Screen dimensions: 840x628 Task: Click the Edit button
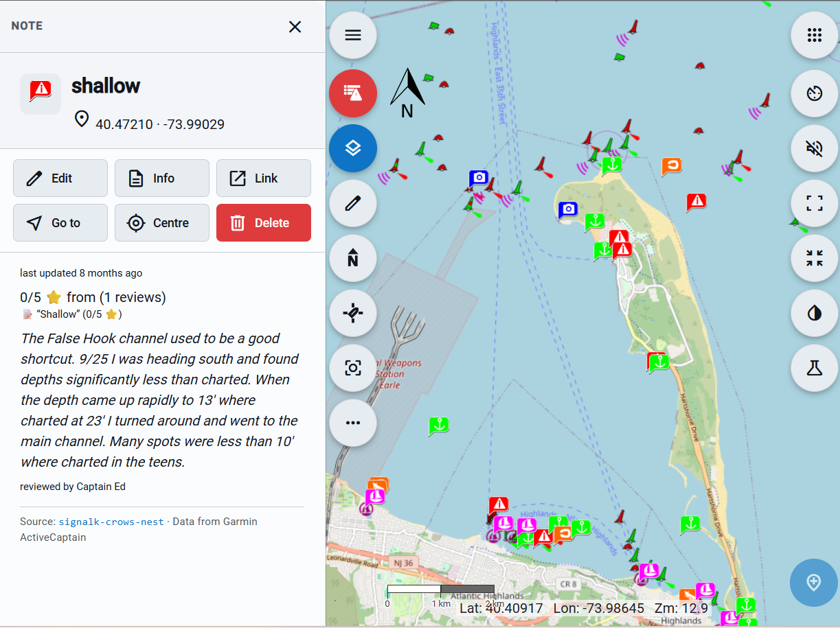60,178
